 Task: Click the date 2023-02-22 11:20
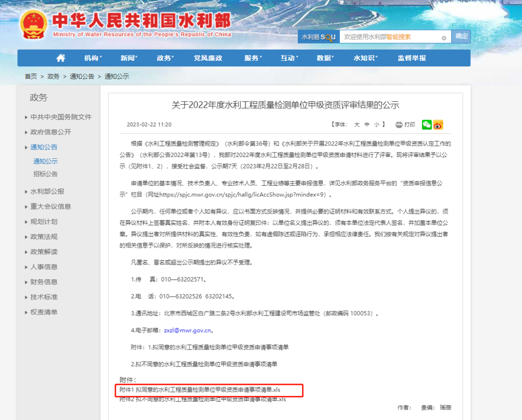(149, 125)
